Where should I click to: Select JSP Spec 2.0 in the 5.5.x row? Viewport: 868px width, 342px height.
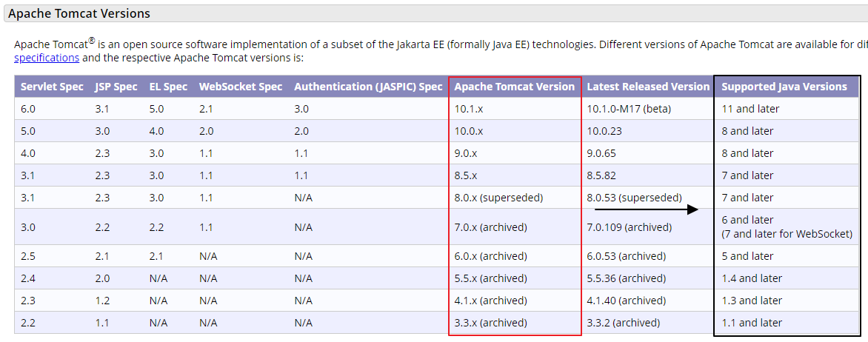click(x=102, y=278)
